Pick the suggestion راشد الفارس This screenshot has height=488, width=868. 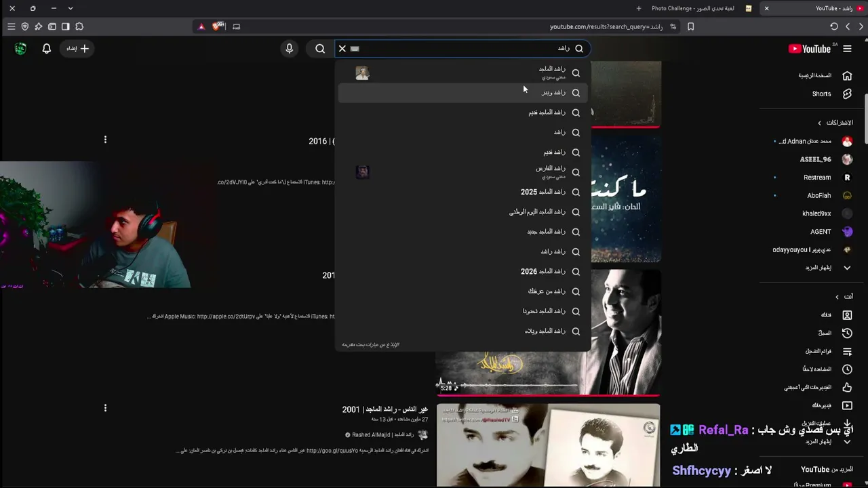coord(465,172)
